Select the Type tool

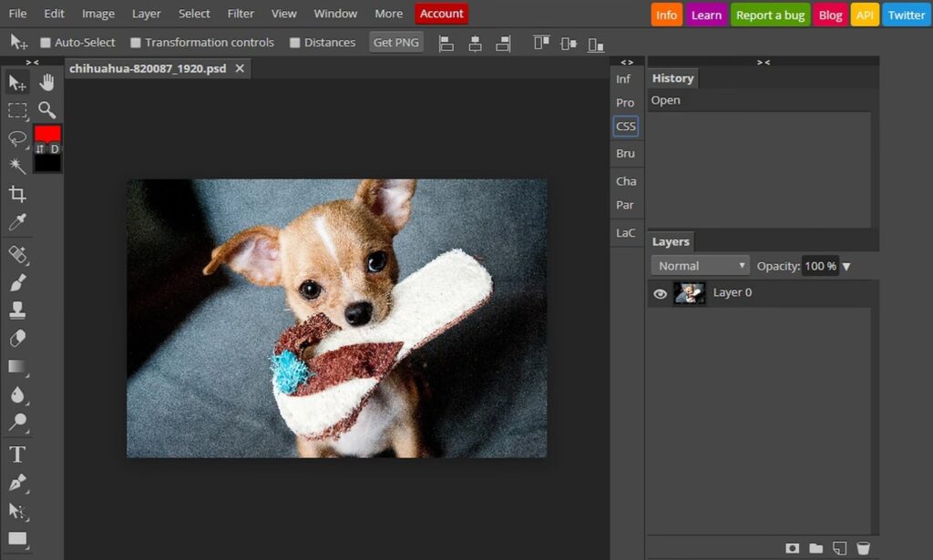click(17, 454)
